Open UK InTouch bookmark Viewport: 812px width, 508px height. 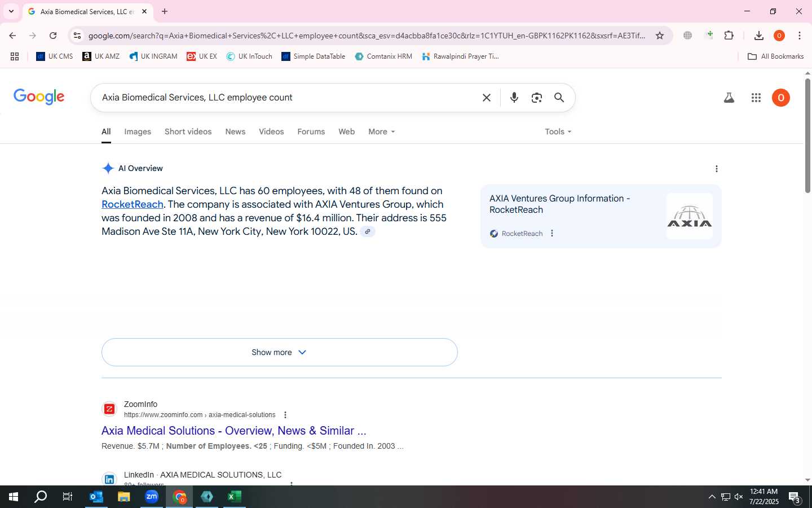pos(249,56)
